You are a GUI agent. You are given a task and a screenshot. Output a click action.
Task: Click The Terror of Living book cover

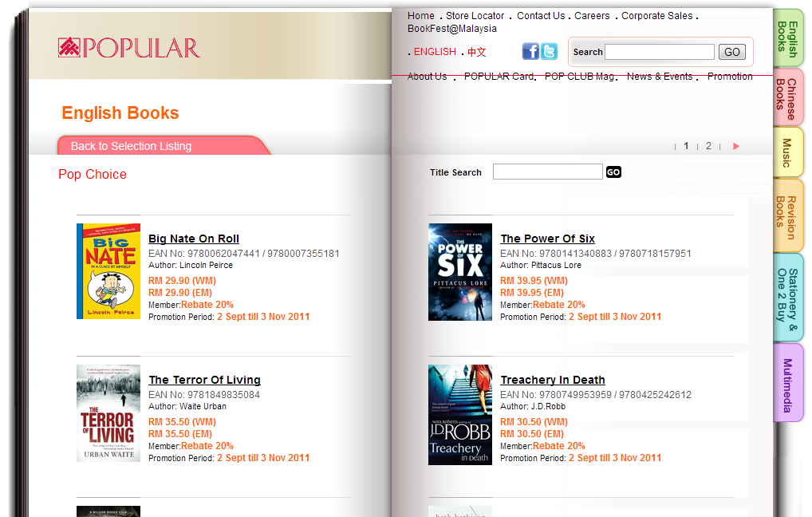click(x=108, y=412)
